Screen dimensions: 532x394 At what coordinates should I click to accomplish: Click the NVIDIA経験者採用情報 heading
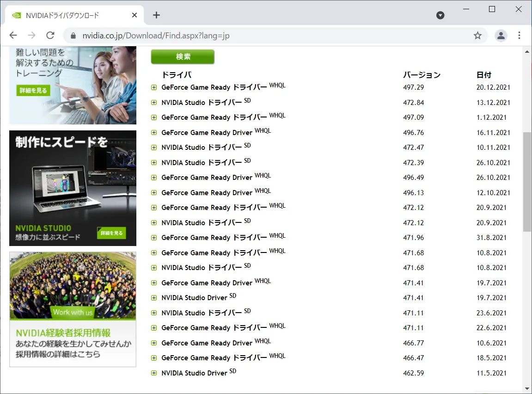click(x=63, y=332)
